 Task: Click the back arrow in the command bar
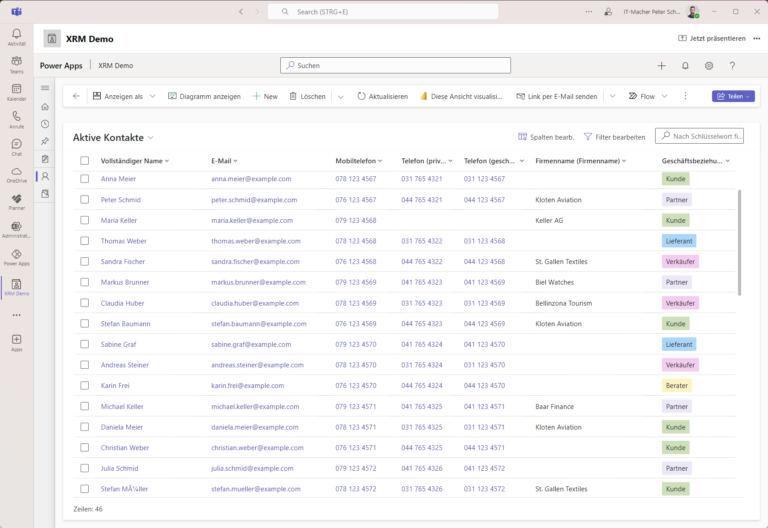77,97
